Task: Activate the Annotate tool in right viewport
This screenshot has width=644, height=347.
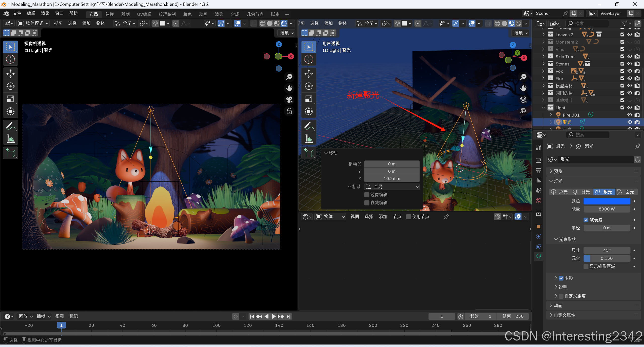Action: 309,126
